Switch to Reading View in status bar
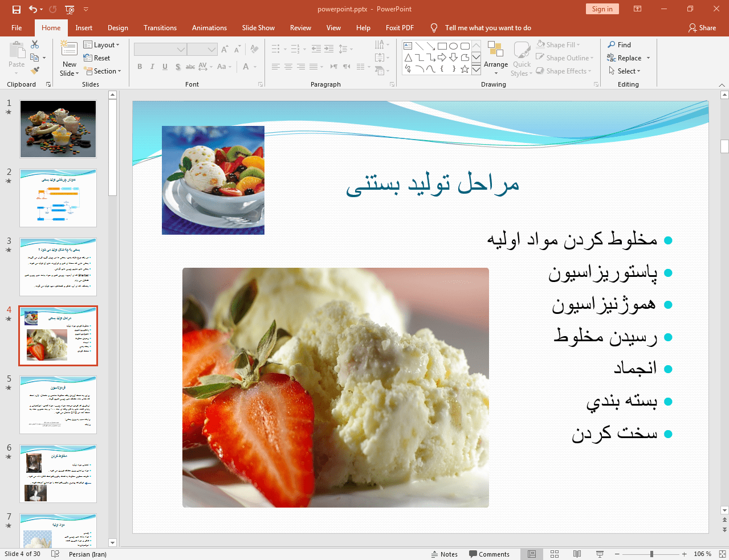The width and height of the screenshot is (729, 560). [577, 554]
